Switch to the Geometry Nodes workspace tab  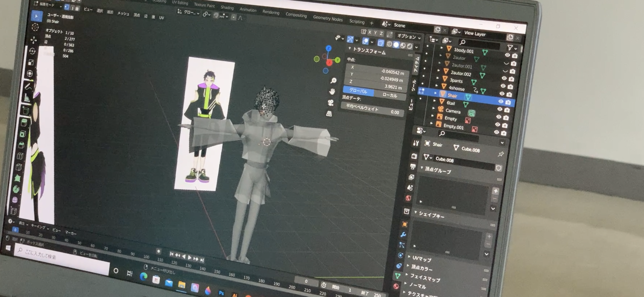click(328, 18)
